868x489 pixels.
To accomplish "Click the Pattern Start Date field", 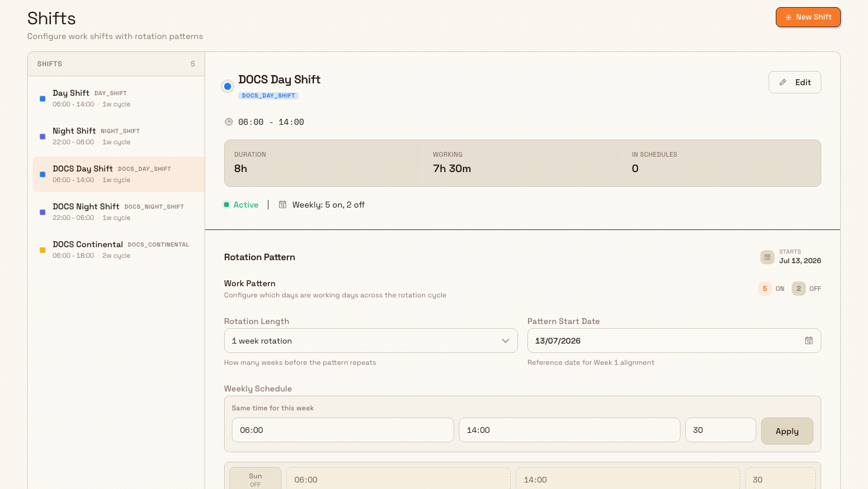I will pos(674,341).
